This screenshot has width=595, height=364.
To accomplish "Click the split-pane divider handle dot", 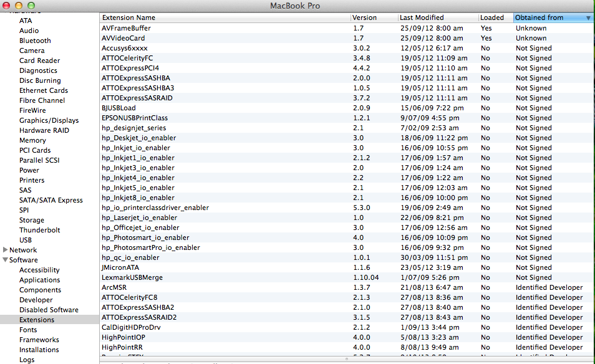I will pos(346,359).
